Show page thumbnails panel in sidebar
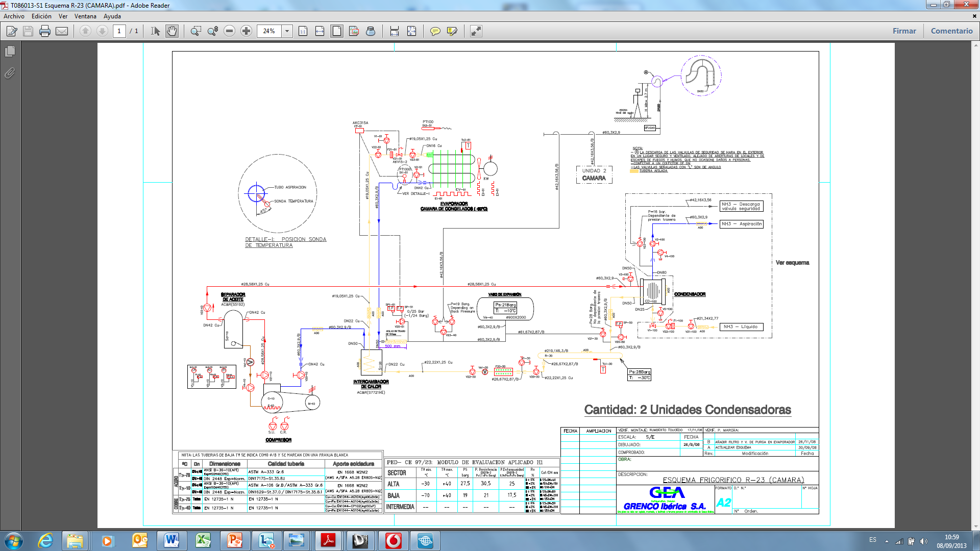This screenshot has height=551, width=980. click(x=10, y=52)
